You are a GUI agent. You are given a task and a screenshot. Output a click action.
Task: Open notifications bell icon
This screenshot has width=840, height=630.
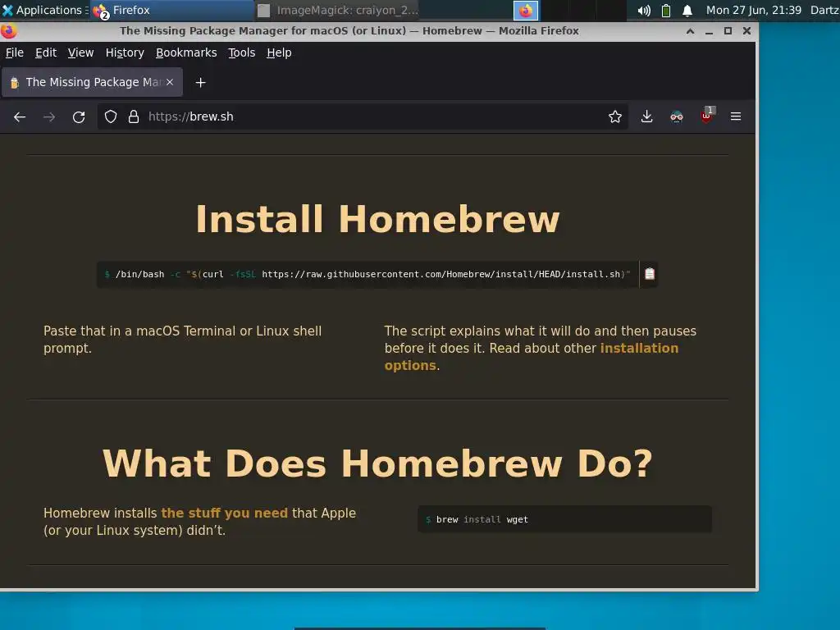[x=687, y=10]
